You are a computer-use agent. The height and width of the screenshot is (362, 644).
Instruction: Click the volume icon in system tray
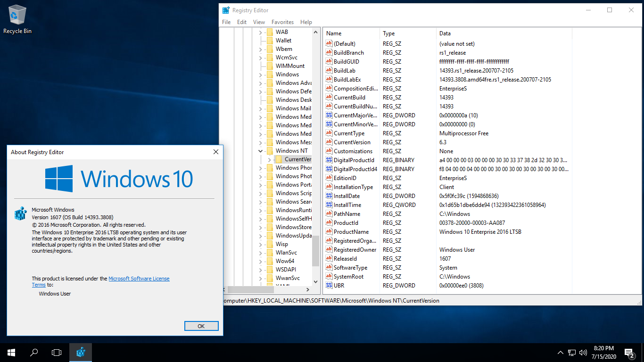[583, 353]
